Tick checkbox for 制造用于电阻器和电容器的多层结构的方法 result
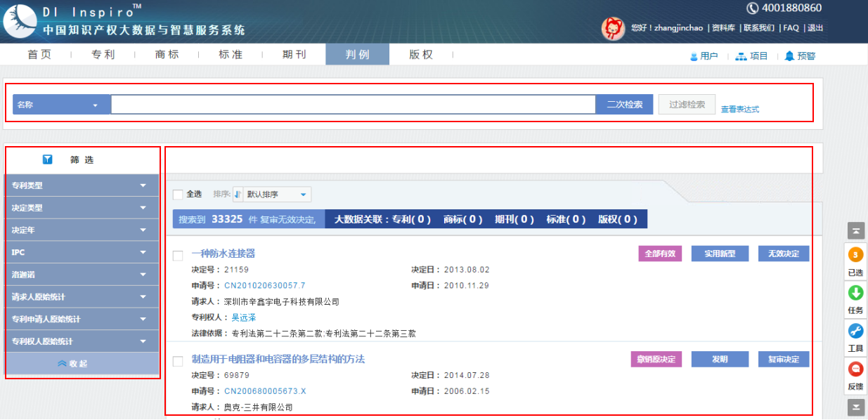The height and width of the screenshot is (420, 868). (x=178, y=361)
